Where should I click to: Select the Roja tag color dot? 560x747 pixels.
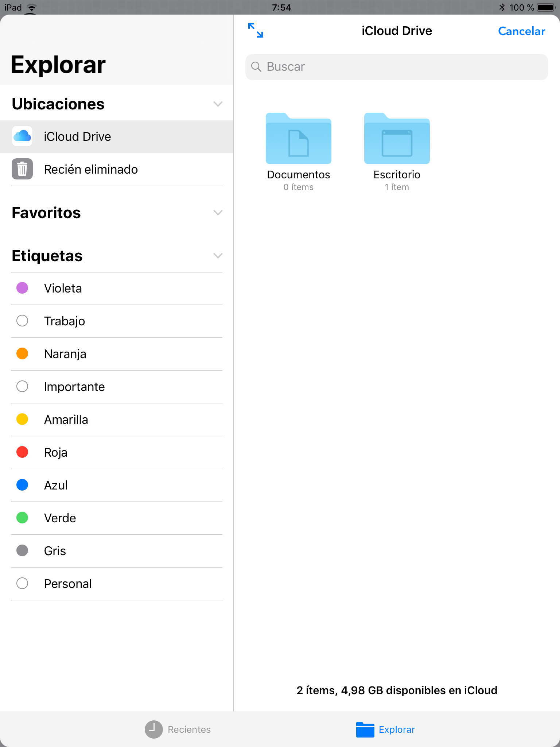(x=22, y=452)
